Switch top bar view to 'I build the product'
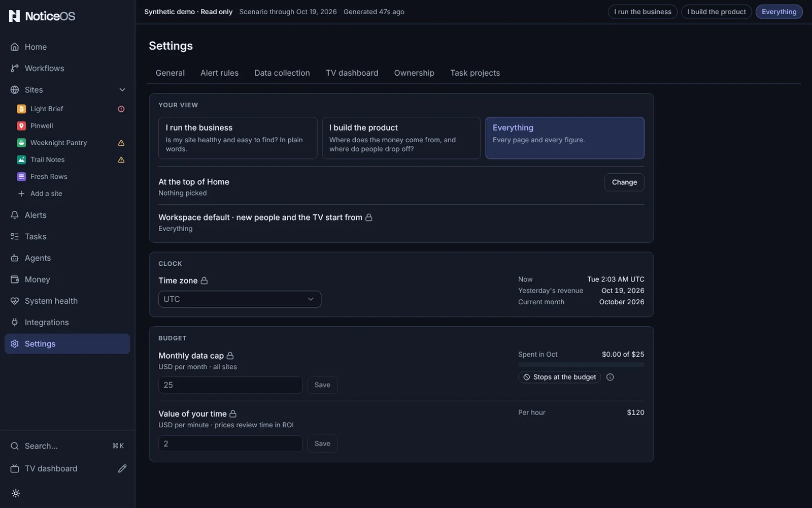812x508 pixels. point(717,12)
